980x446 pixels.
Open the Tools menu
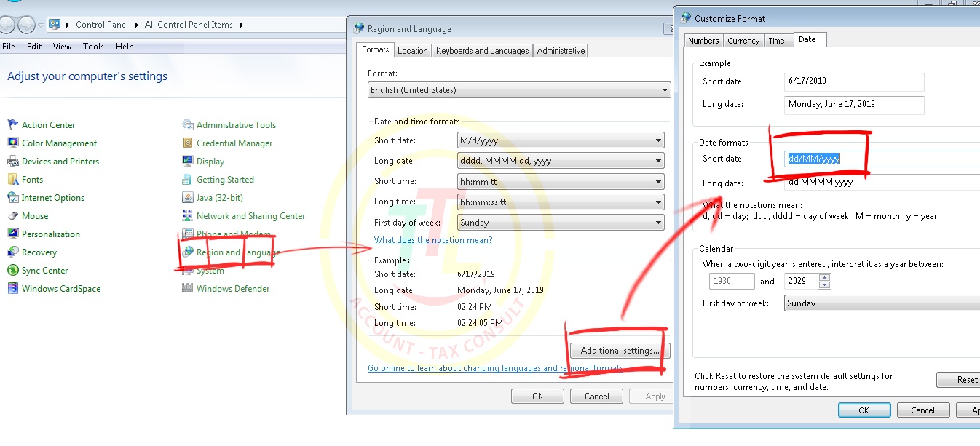click(x=93, y=47)
